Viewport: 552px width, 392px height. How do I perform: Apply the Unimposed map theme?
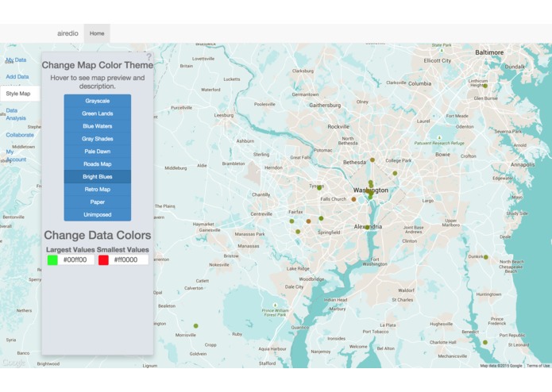[x=98, y=215]
